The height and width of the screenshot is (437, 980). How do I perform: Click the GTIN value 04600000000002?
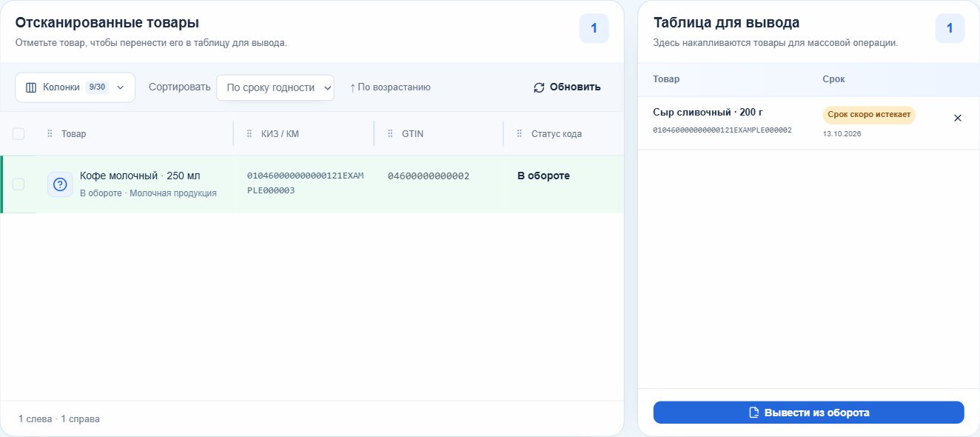[429, 176]
